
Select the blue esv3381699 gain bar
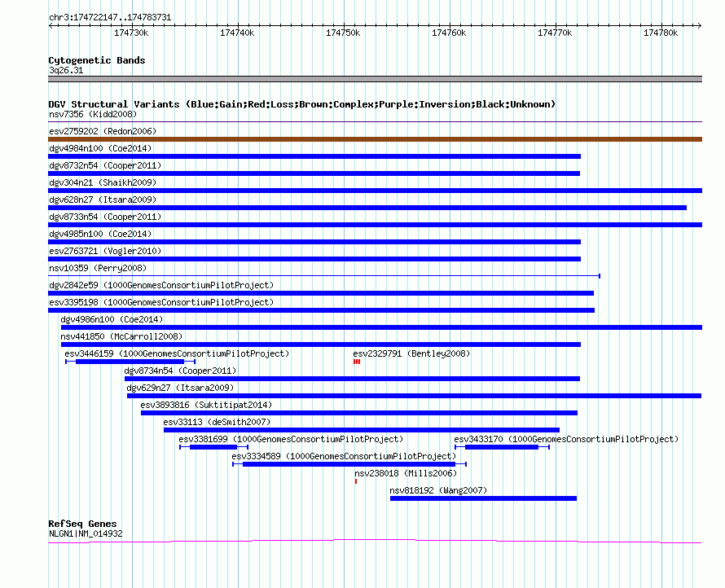pos(213,447)
